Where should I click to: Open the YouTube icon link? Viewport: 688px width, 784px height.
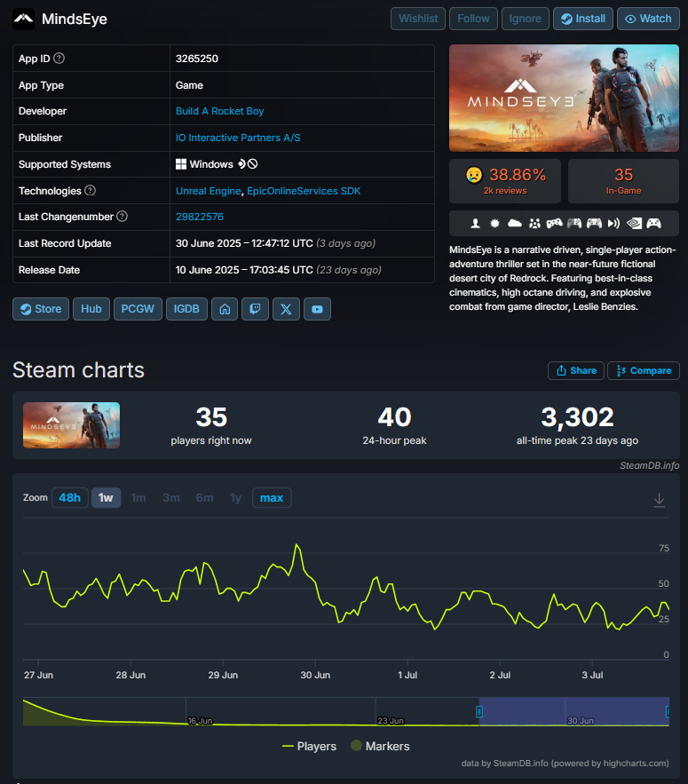317,309
